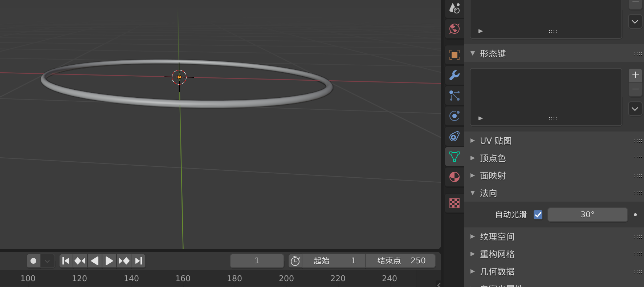Grab the shape key list resize grip

553,119
